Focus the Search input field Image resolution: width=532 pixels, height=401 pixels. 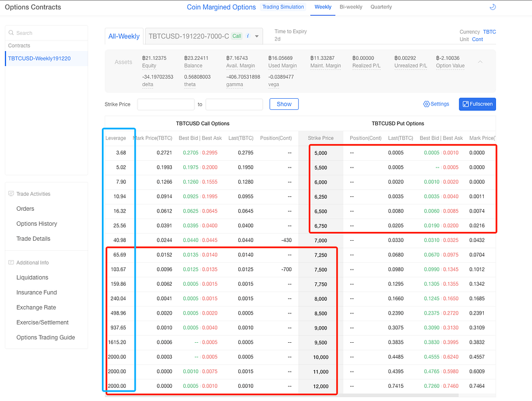tap(47, 33)
